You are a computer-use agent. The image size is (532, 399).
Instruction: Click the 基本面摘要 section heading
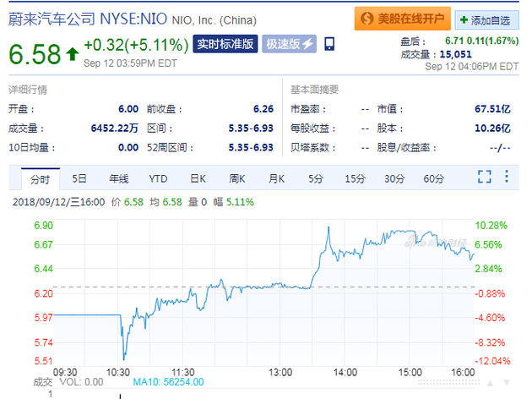click(x=314, y=90)
